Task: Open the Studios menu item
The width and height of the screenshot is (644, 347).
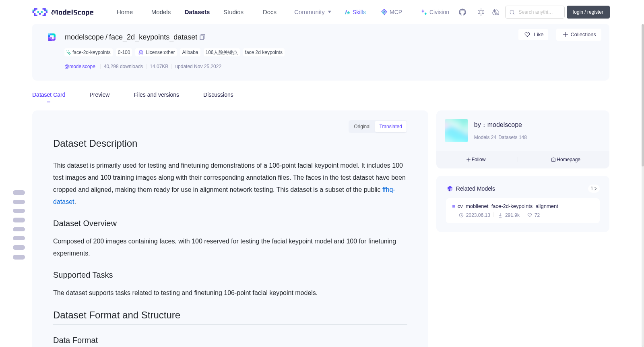Action: coord(233,12)
